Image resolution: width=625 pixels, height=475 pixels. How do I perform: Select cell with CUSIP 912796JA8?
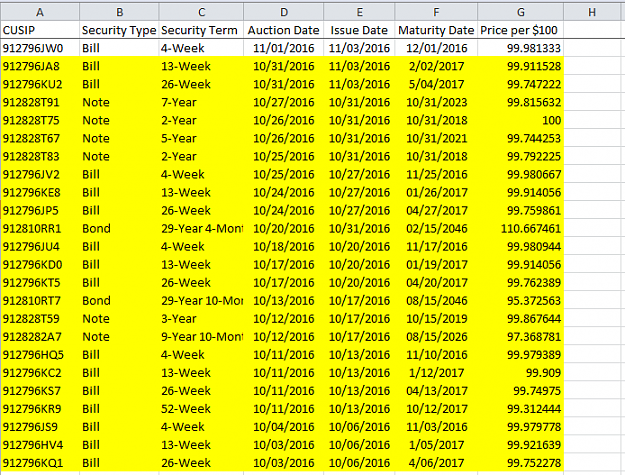click(40, 66)
